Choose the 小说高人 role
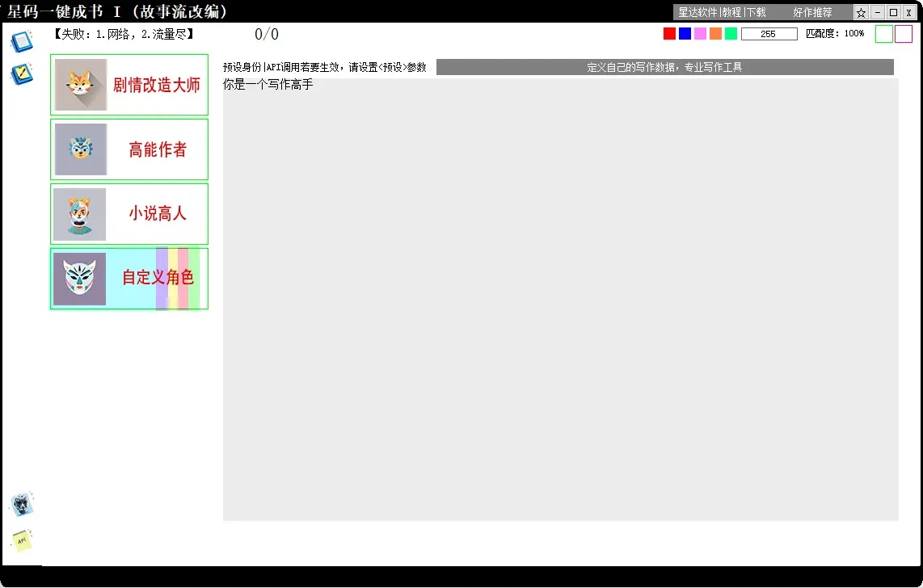 [158, 214]
